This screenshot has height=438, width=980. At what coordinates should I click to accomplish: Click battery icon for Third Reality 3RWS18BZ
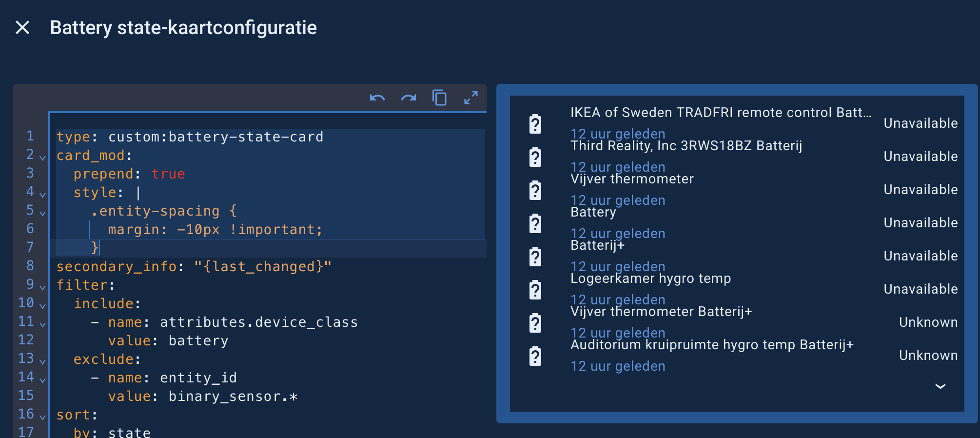(x=535, y=157)
